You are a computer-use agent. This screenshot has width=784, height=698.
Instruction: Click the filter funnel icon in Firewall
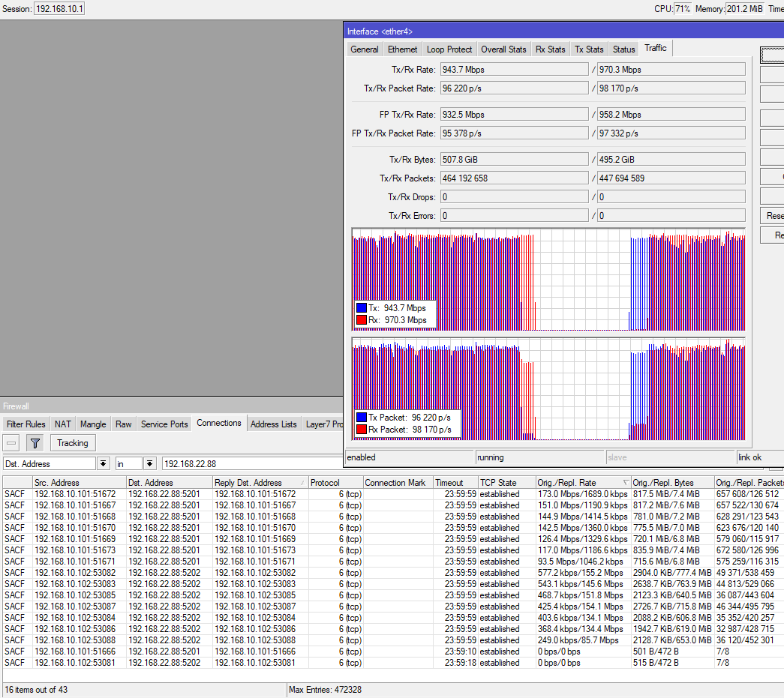point(35,443)
